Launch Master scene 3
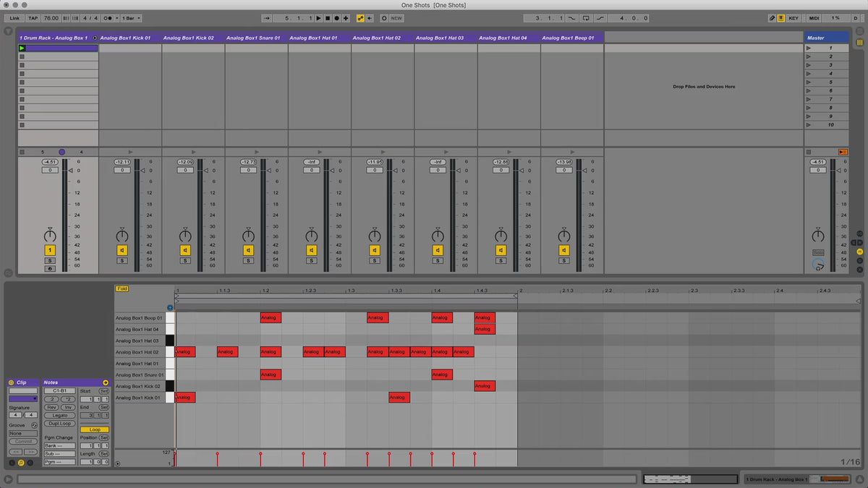Image resolution: width=868 pixels, height=488 pixels. 809,65
